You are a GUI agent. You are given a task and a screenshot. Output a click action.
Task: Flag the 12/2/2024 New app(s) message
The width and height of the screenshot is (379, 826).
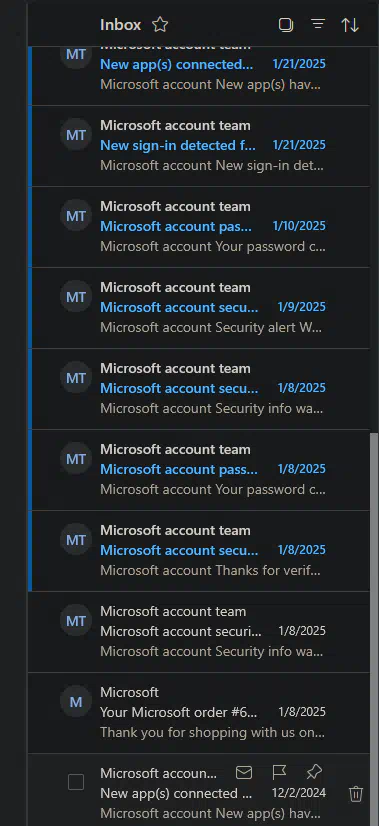(279, 773)
